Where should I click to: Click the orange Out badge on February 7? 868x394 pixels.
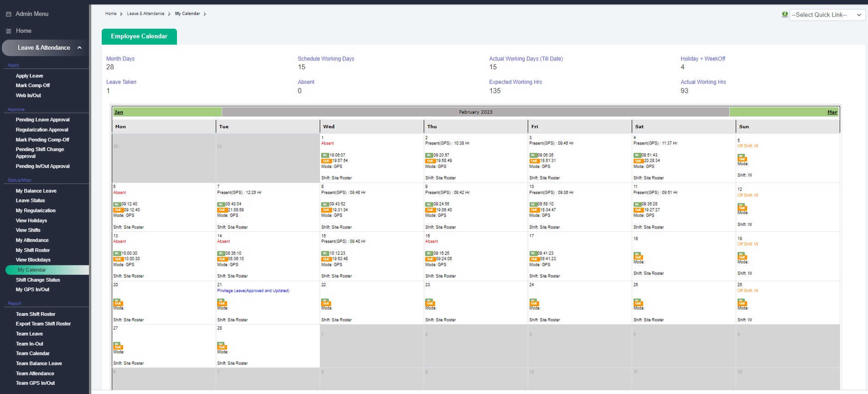point(221,210)
